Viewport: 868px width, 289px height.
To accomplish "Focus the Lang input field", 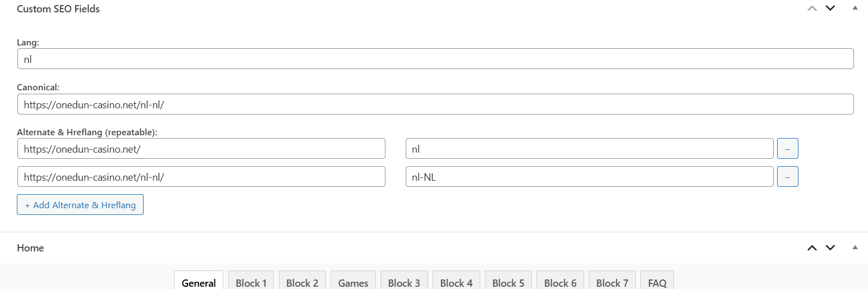I will pos(435,58).
